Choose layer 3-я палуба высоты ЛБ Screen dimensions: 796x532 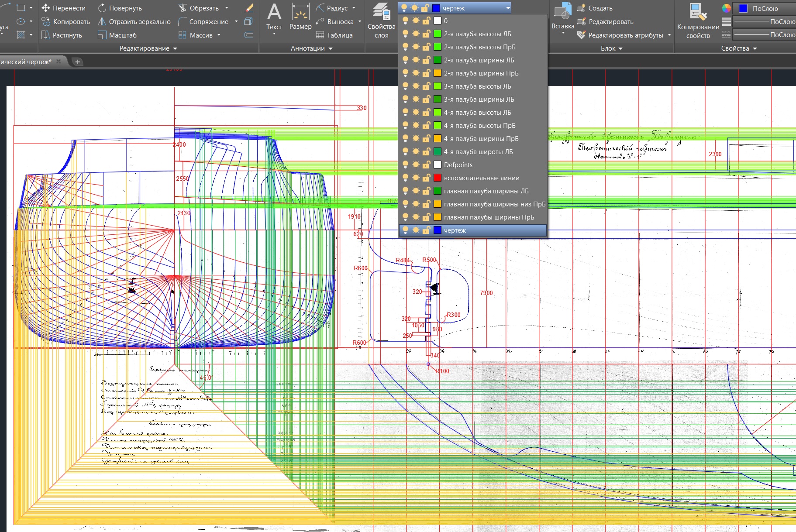click(x=477, y=86)
